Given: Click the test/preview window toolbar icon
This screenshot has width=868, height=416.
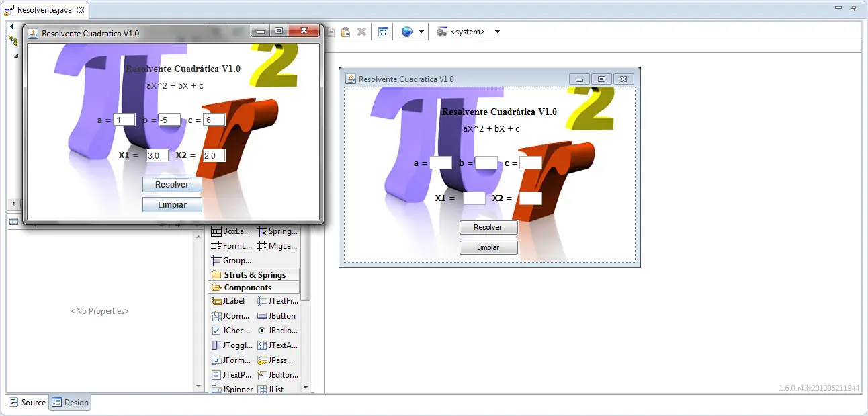Looking at the screenshot, I should pos(383,32).
